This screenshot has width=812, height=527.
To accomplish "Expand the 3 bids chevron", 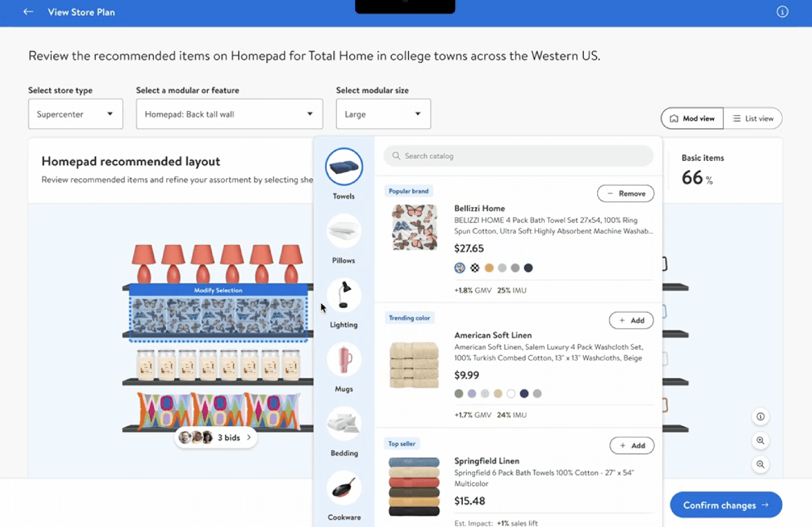I will [249, 437].
